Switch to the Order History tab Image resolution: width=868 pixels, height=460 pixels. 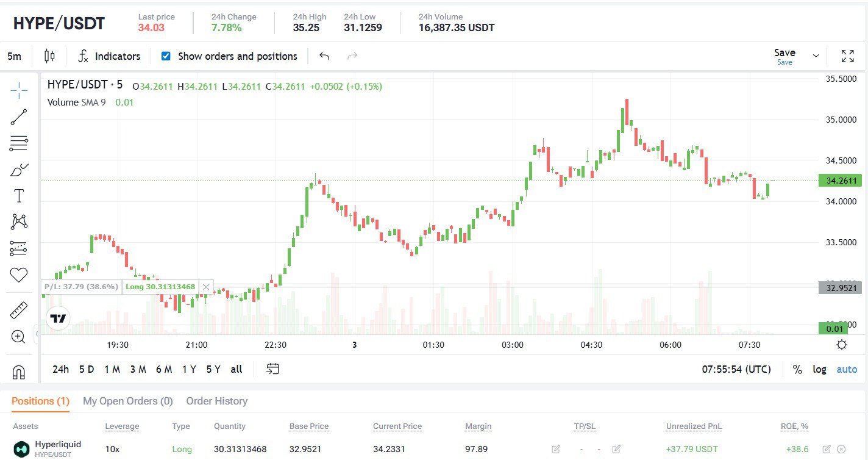(x=217, y=401)
